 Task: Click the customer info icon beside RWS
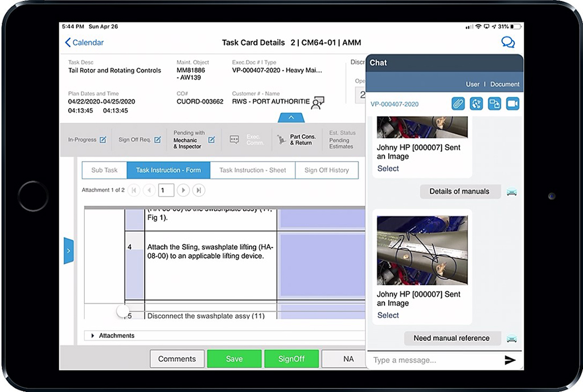tap(318, 102)
